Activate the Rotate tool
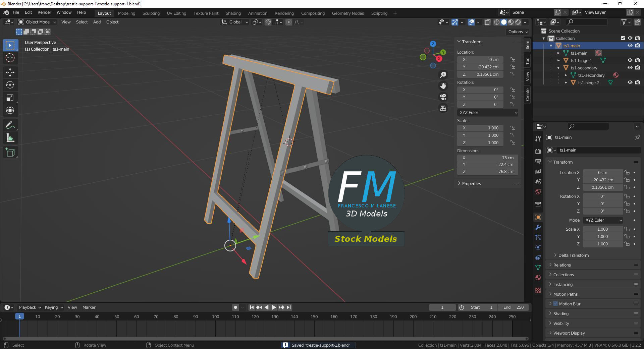The width and height of the screenshot is (644, 349). (x=10, y=85)
